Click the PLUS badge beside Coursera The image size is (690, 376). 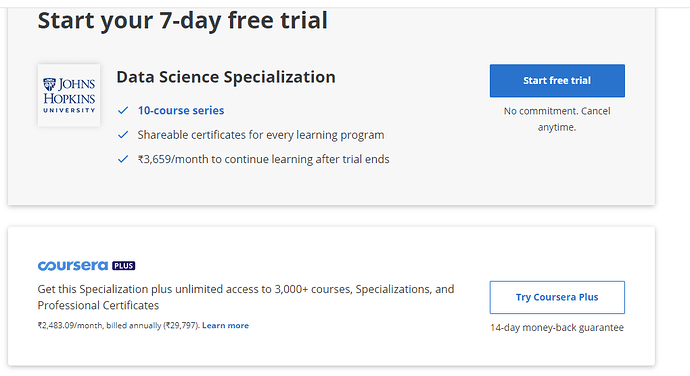(x=124, y=265)
